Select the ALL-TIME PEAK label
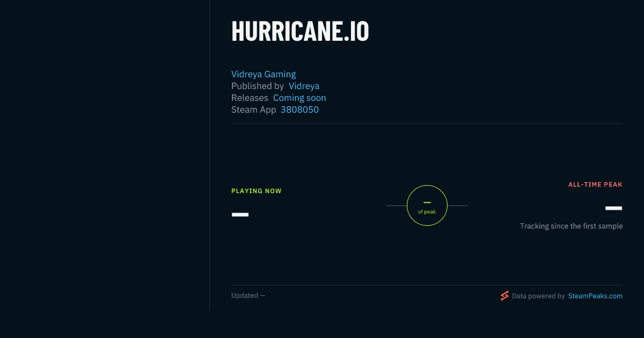Viewport: 644px width, 338px height. (595, 185)
